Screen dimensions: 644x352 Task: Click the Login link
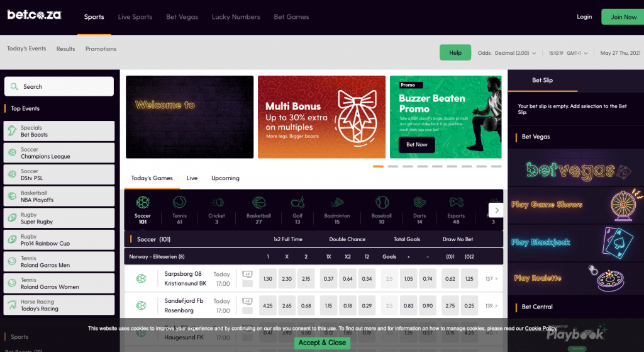(584, 17)
